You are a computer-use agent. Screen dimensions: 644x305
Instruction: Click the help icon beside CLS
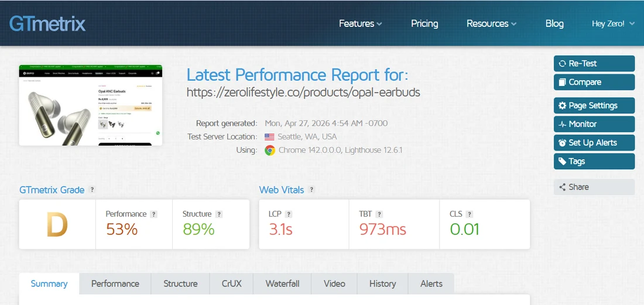pyautogui.click(x=469, y=214)
